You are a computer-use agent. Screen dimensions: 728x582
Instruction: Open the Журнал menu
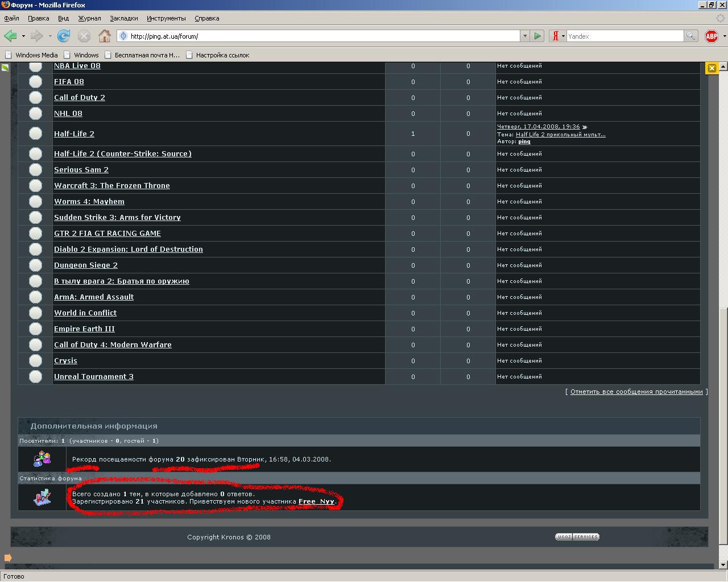[89, 18]
